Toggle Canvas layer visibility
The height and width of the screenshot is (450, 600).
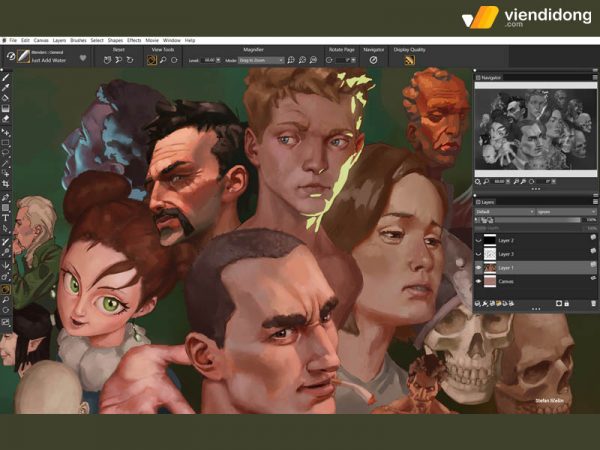[x=478, y=282]
